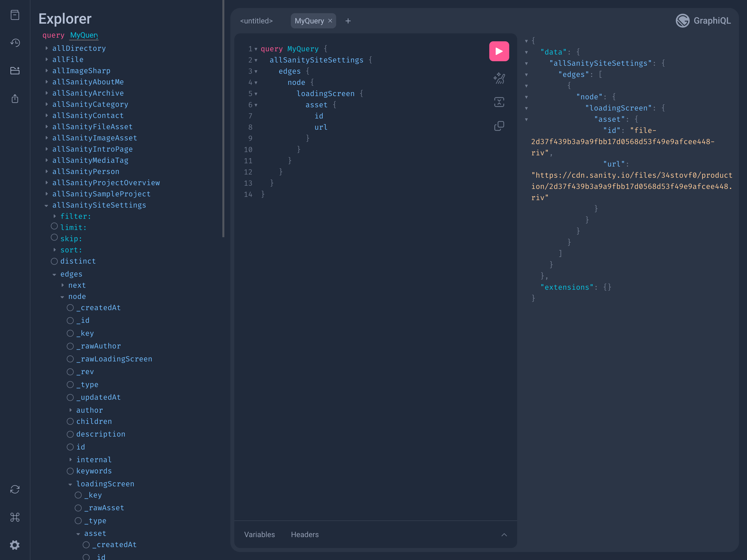Viewport: 747px width, 560px height.
Task: Open the documentation explorer icon
Action: pyautogui.click(x=15, y=15)
